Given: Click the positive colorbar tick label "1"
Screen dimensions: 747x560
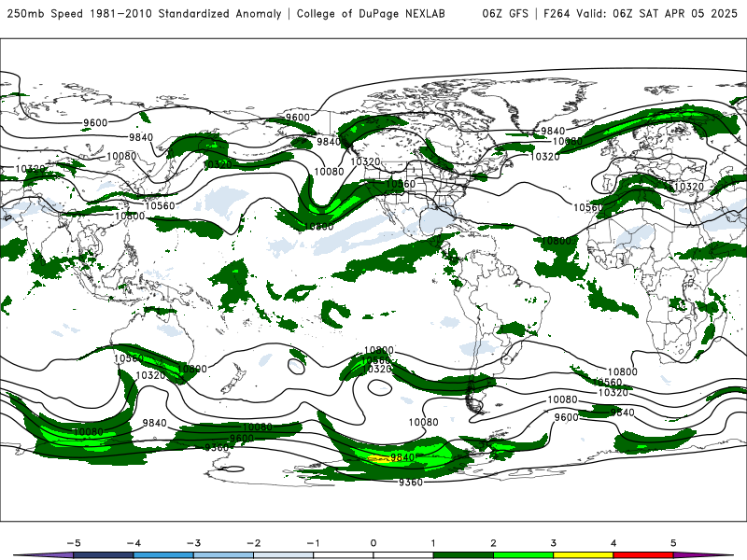Looking at the screenshot, I should click(433, 543).
